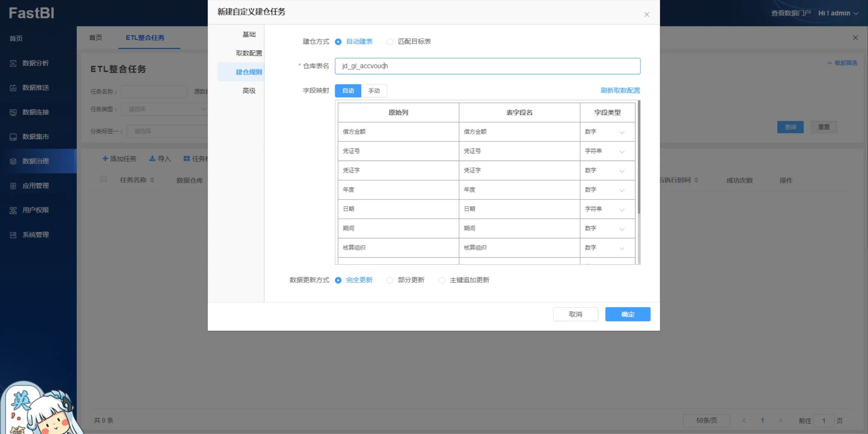The image size is (868, 434).
Task: Click the 系统管理 sidebar icon
Action: (13, 235)
